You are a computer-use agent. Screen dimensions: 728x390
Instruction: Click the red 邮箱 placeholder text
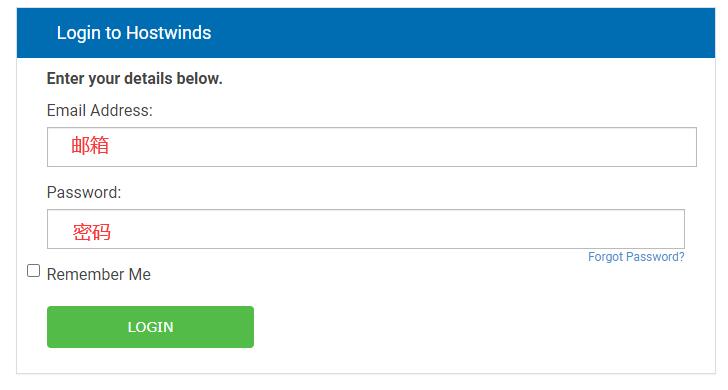coord(90,145)
